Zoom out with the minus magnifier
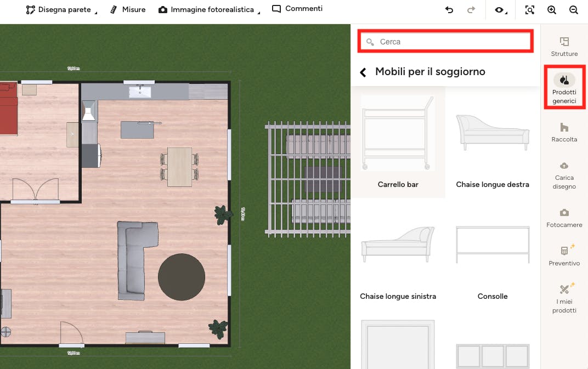Screen dimensions: 588x369 (573, 10)
